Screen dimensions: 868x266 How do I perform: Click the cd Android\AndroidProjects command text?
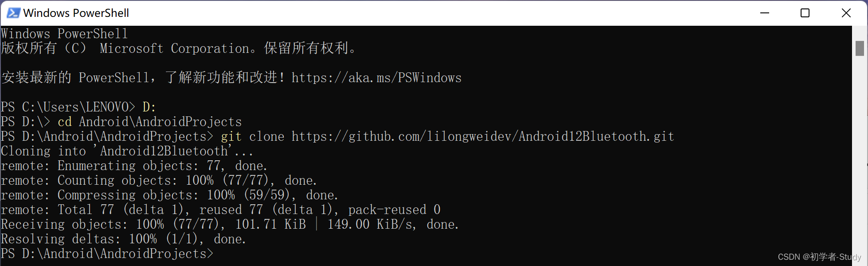coord(150,122)
